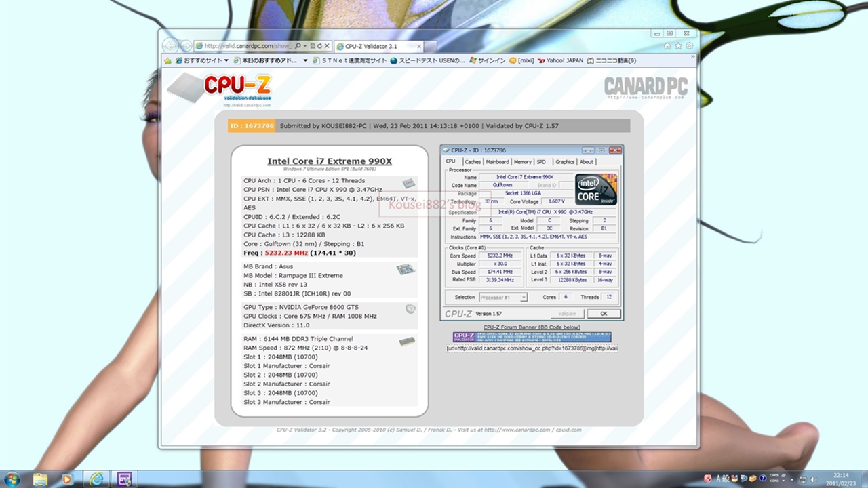The width and height of the screenshot is (868, 488).
Task: Click the Core Voltage value 1.607 V
Action: point(556,201)
